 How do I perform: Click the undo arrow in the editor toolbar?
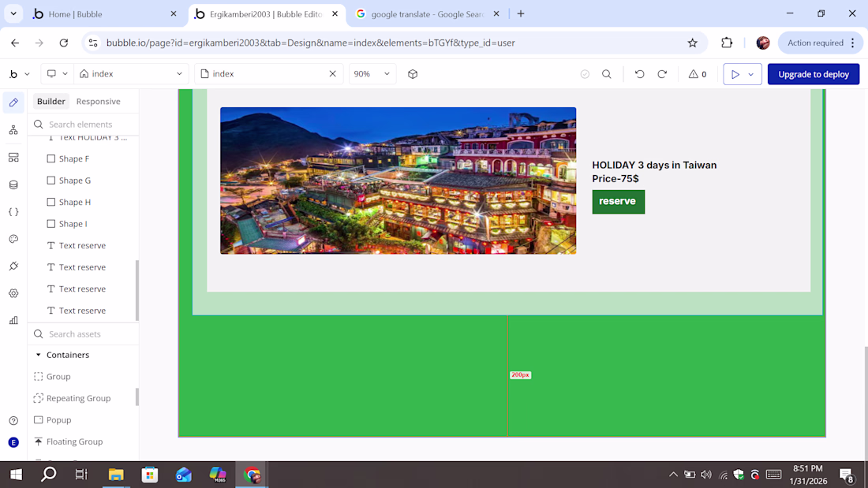639,73
